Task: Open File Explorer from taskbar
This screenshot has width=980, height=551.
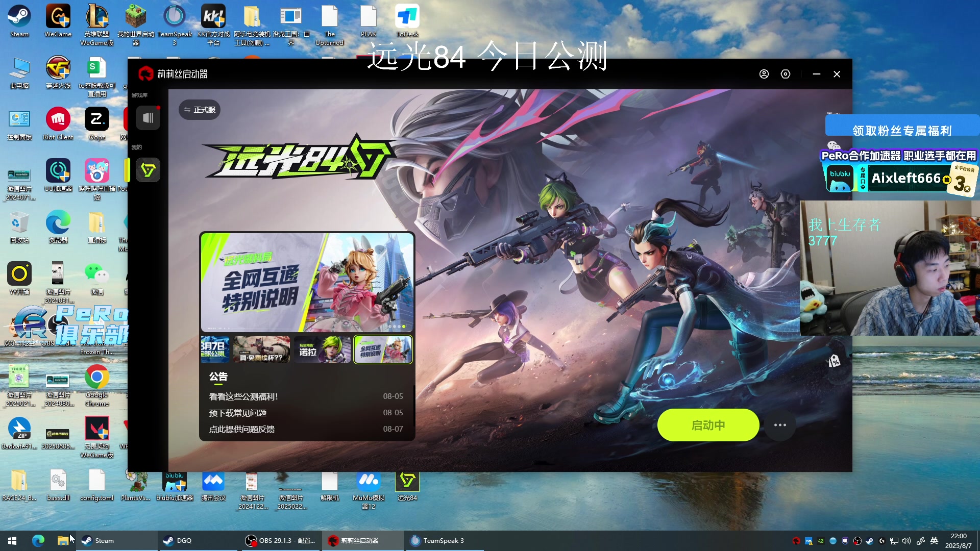Action: coord(63,541)
